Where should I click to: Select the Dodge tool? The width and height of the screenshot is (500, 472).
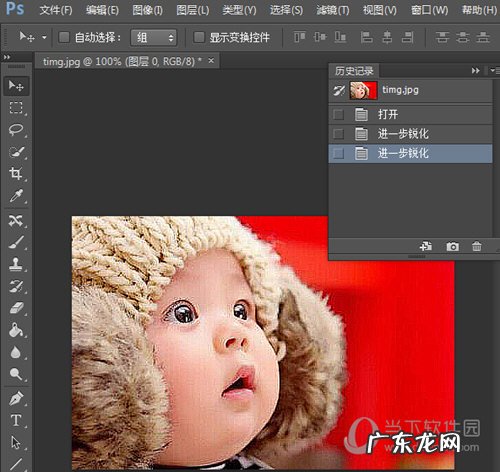[16, 374]
